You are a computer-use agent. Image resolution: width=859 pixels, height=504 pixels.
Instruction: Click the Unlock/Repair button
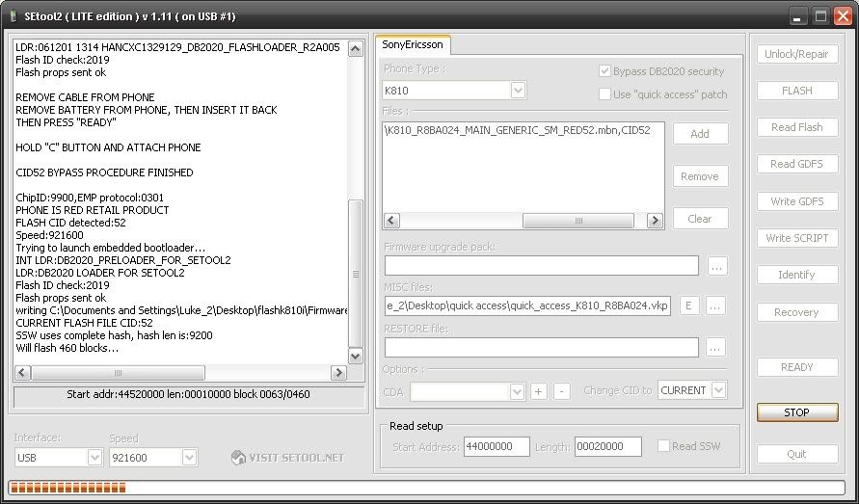coord(797,54)
